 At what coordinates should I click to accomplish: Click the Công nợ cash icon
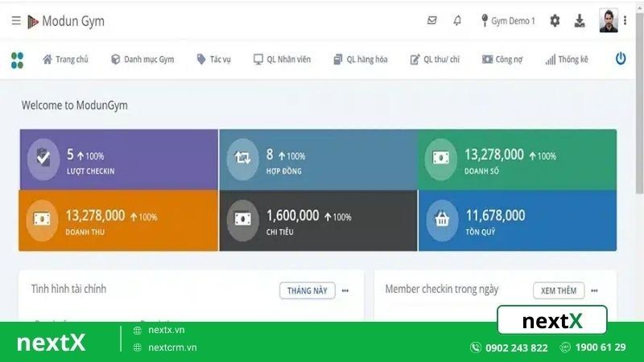tap(487, 60)
